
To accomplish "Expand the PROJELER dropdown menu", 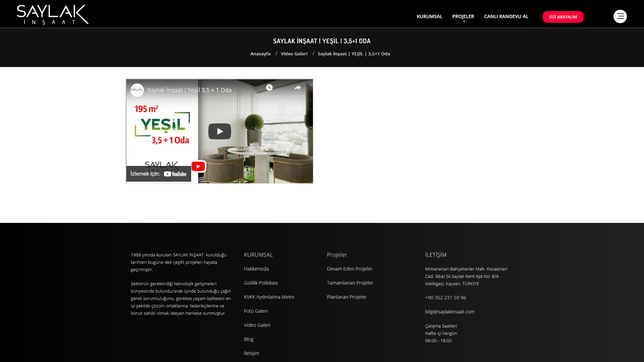I will pos(463,16).
